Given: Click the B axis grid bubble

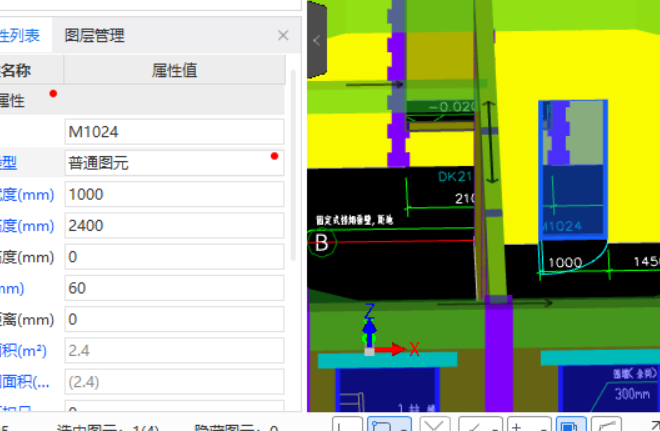Looking at the screenshot, I should pos(322,243).
